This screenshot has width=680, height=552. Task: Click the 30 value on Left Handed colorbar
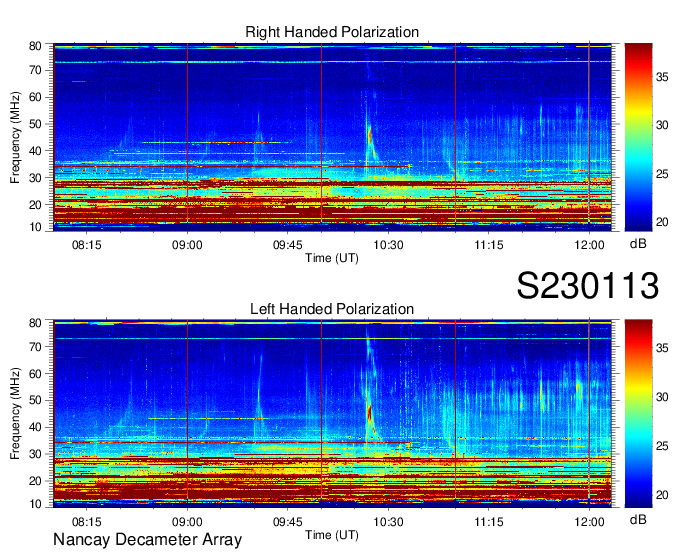(x=662, y=397)
